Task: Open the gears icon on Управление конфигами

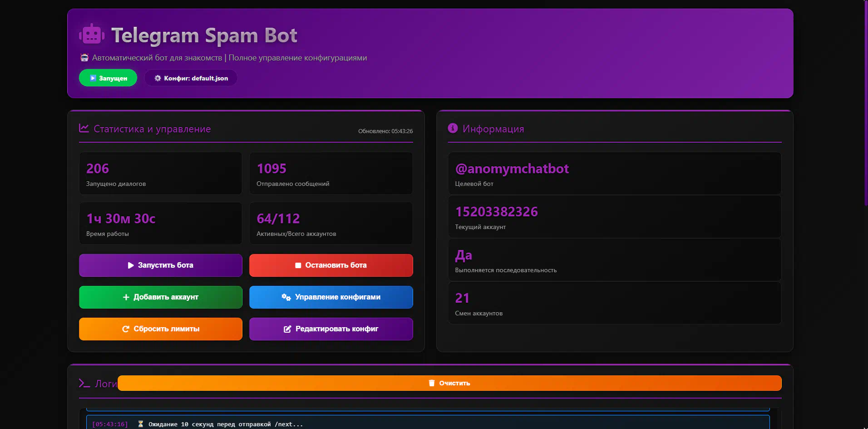Action: (286, 297)
